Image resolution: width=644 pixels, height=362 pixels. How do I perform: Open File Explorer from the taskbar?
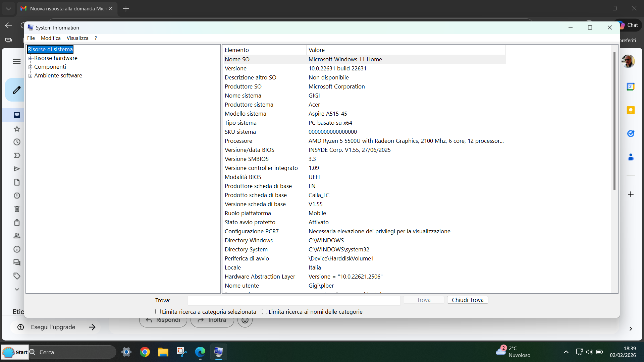coord(163,352)
